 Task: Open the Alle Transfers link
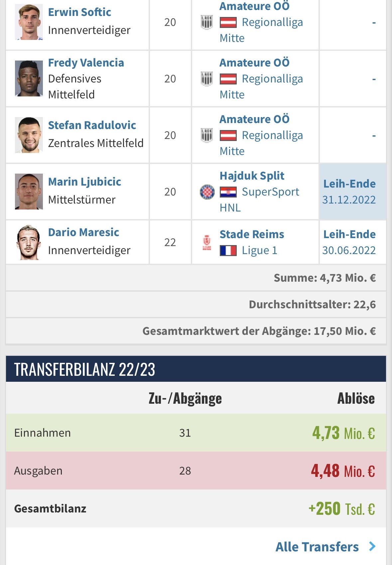(317, 547)
